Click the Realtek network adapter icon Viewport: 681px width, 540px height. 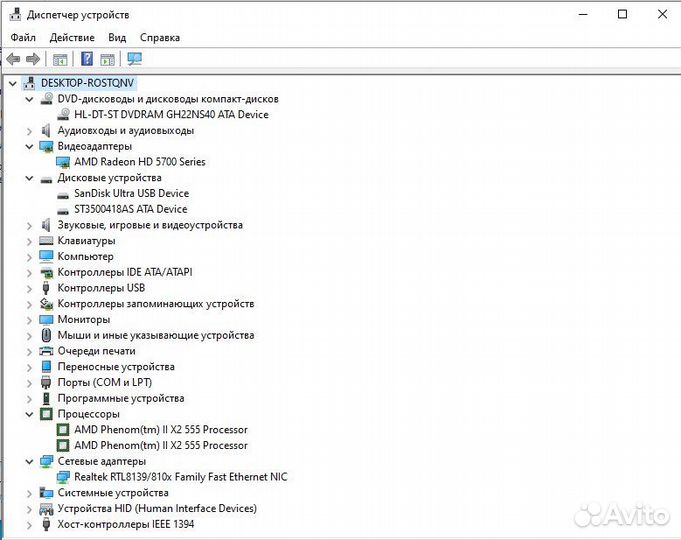[x=63, y=477]
